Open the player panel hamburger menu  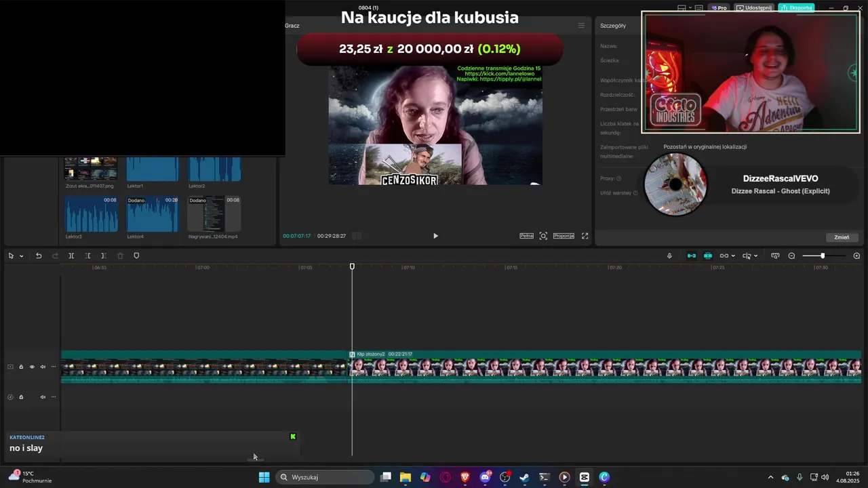click(x=581, y=26)
